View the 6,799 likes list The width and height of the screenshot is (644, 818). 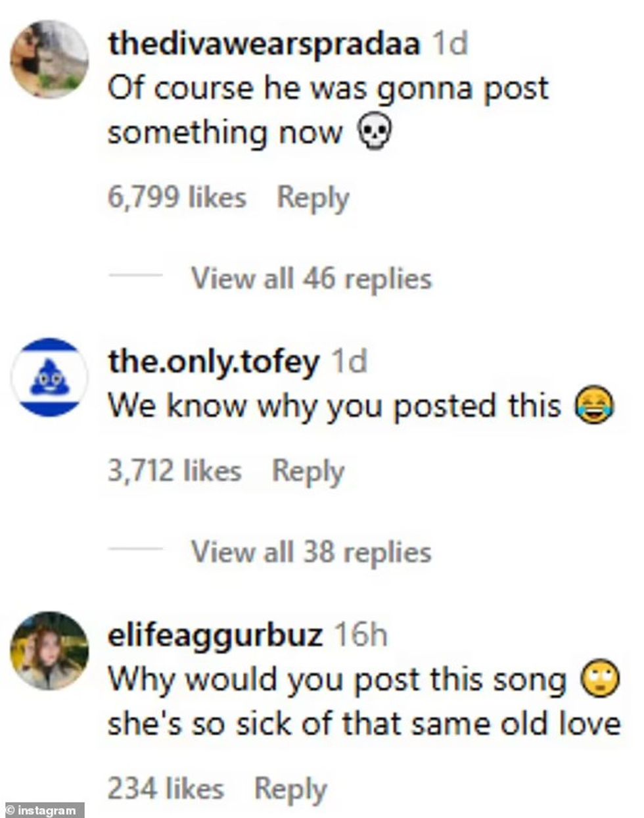pyautogui.click(x=177, y=197)
